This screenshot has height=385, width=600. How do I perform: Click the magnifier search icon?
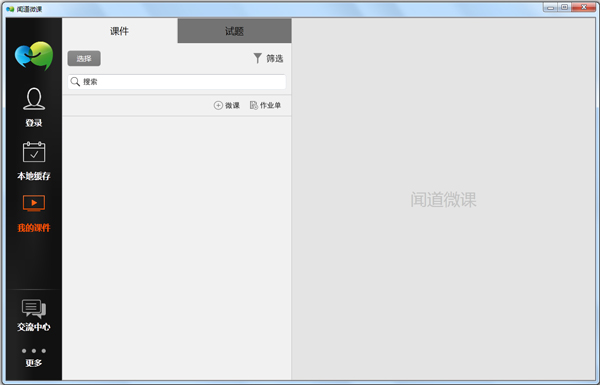(x=75, y=82)
